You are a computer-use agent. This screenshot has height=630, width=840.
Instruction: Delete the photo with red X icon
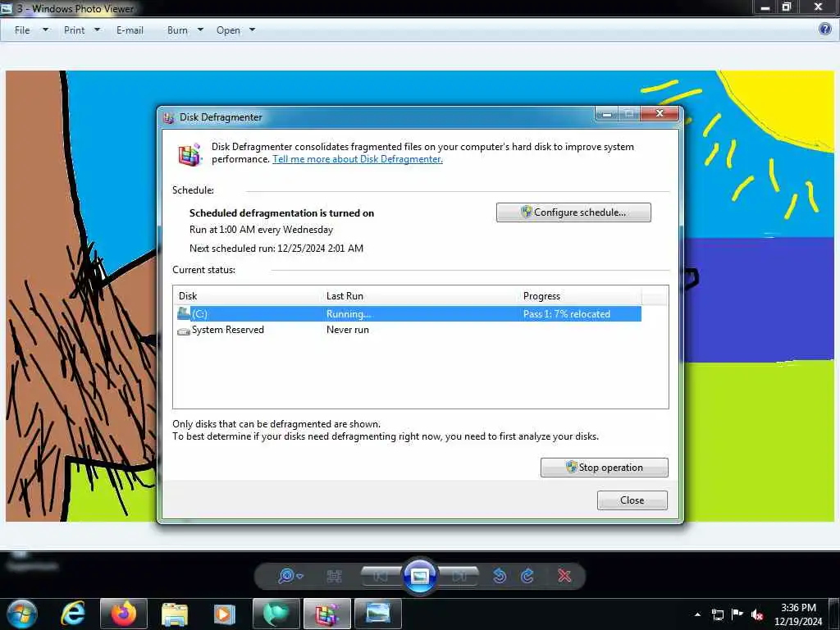point(564,577)
